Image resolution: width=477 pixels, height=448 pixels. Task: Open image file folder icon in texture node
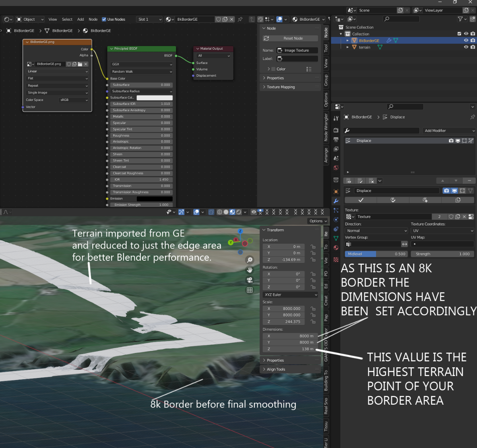(x=80, y=64)
